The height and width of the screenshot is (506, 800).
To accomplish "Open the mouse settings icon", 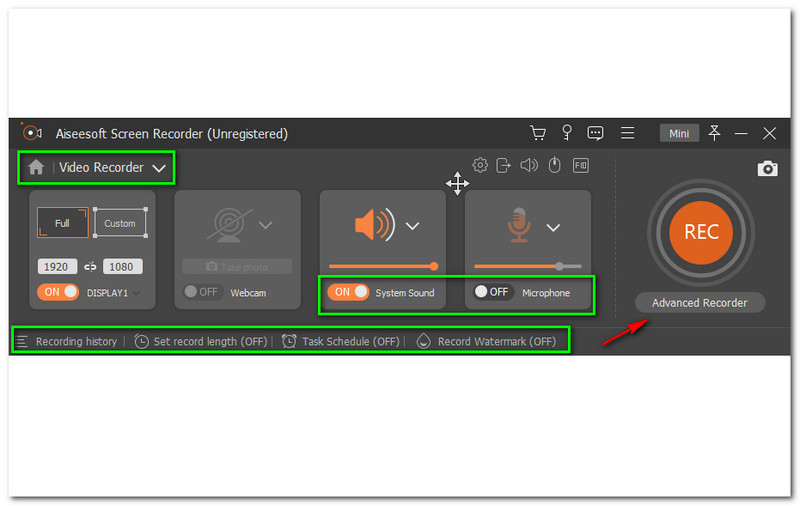I will [x=555, y=165].
